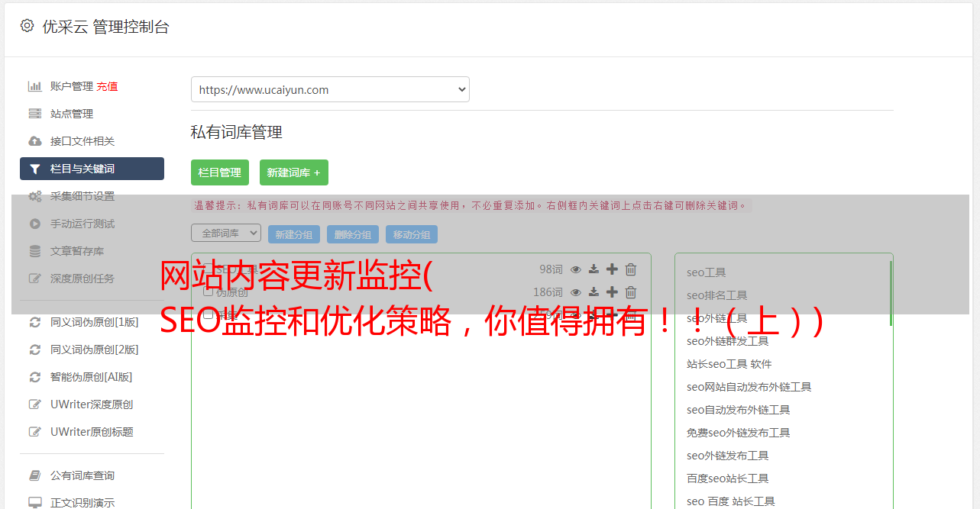Click the monitor icon for 正文识别演示
The height and width of the screenshot is (509, 980).
pyautogui.click(x=34, y=503)
